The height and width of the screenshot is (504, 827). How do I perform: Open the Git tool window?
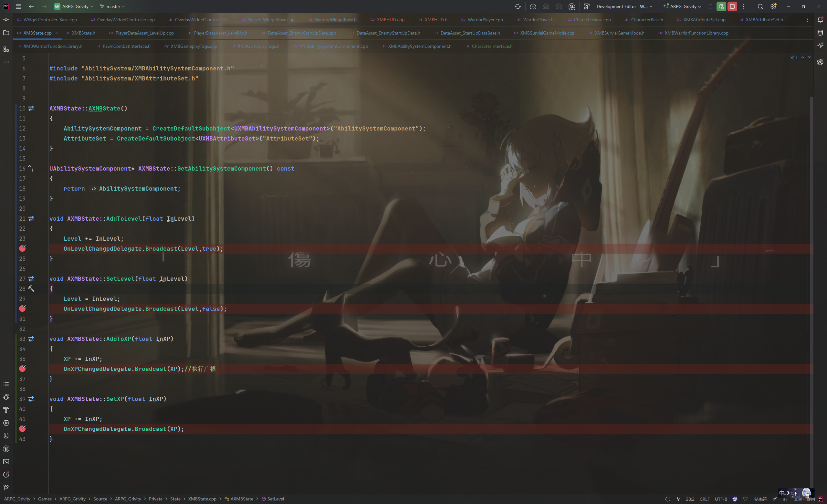(6, 488)
